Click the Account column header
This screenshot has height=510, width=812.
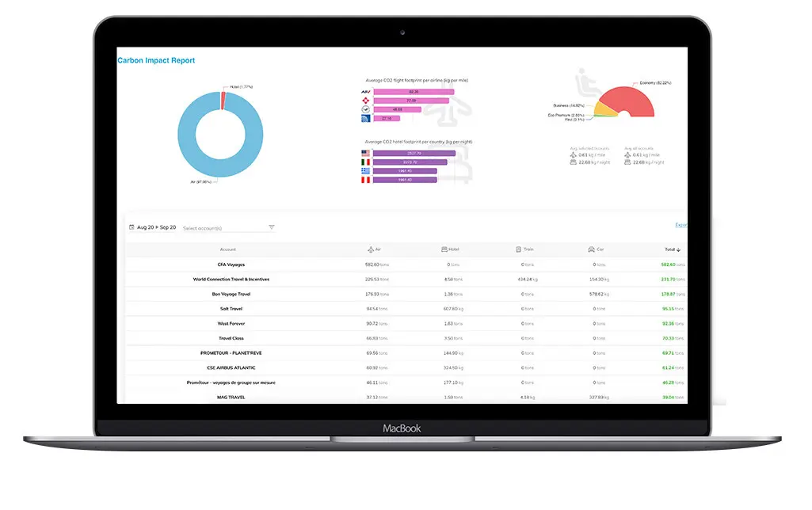point(228,249)
